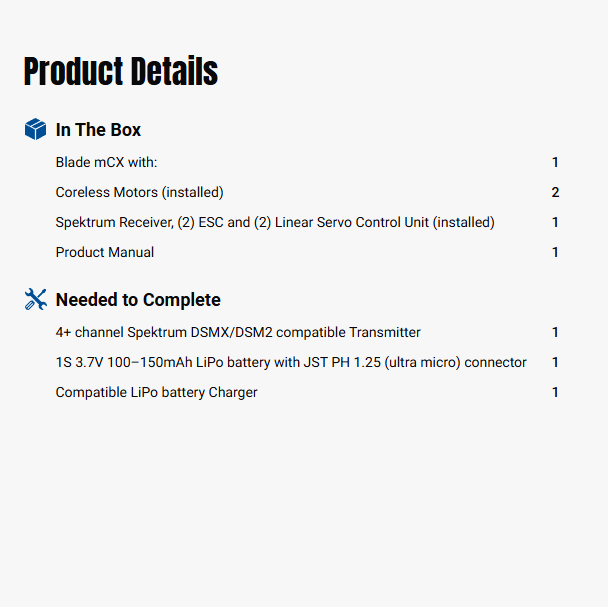Select the In The Box heading
The image size is (608, 607).
[x=98, y=130]
